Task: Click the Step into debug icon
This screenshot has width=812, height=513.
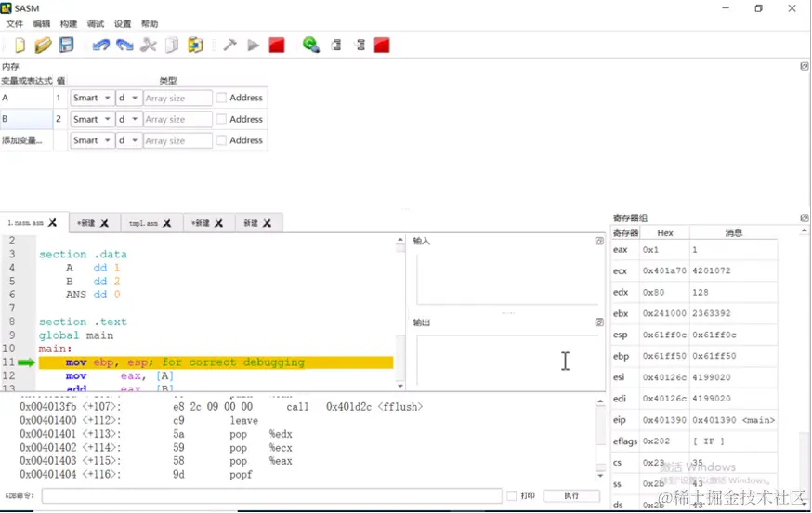Action: click(360, 46)
